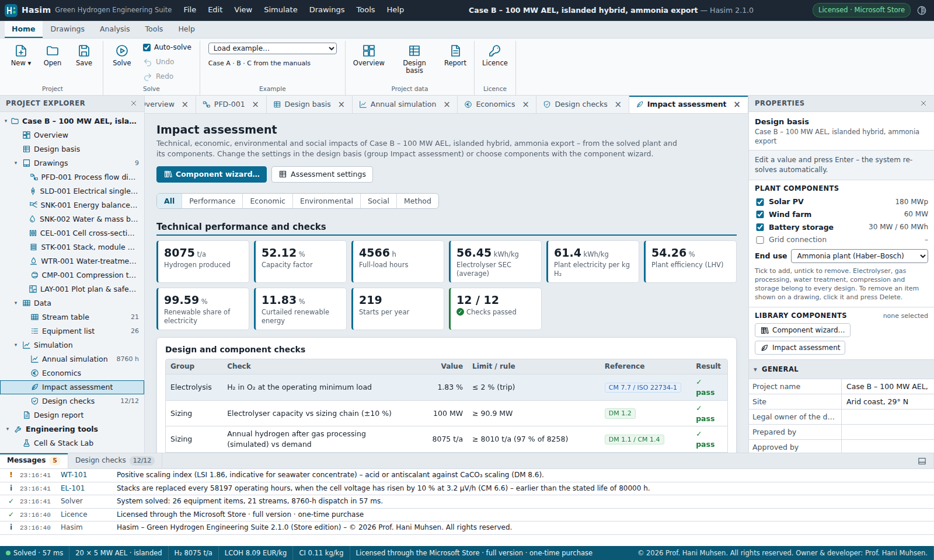The height and width of the screenshot is (560, 934).
Task: Close the Impact assessment tab
Action: (x=737, y=104)
